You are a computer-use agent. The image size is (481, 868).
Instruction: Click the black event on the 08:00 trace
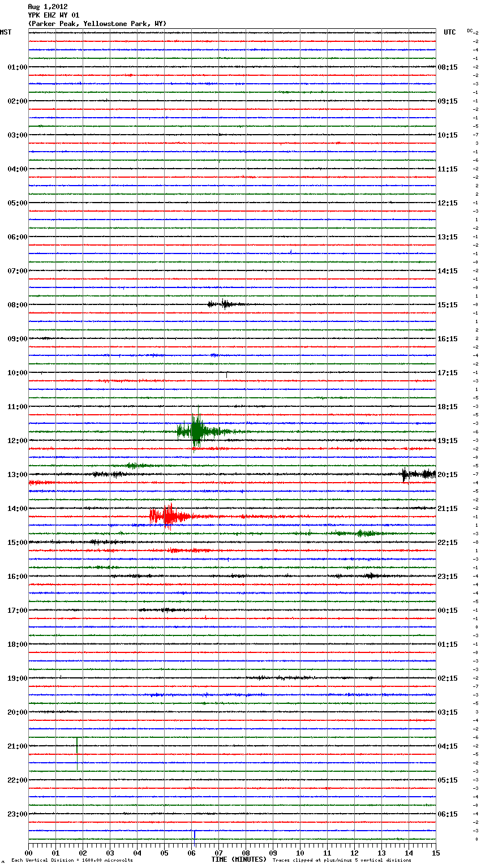point(225,304)
